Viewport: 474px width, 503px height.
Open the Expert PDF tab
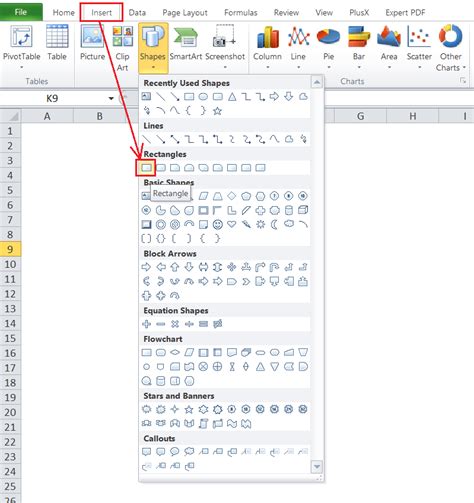405,13
